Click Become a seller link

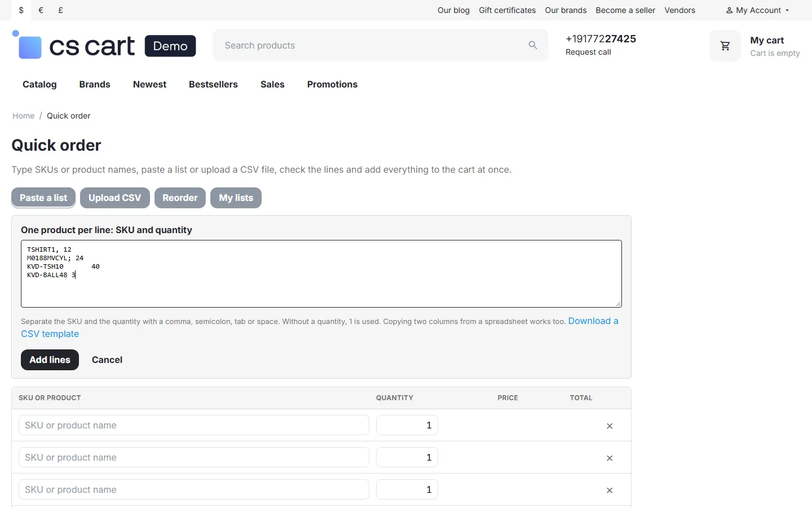[x=625, y=10]
